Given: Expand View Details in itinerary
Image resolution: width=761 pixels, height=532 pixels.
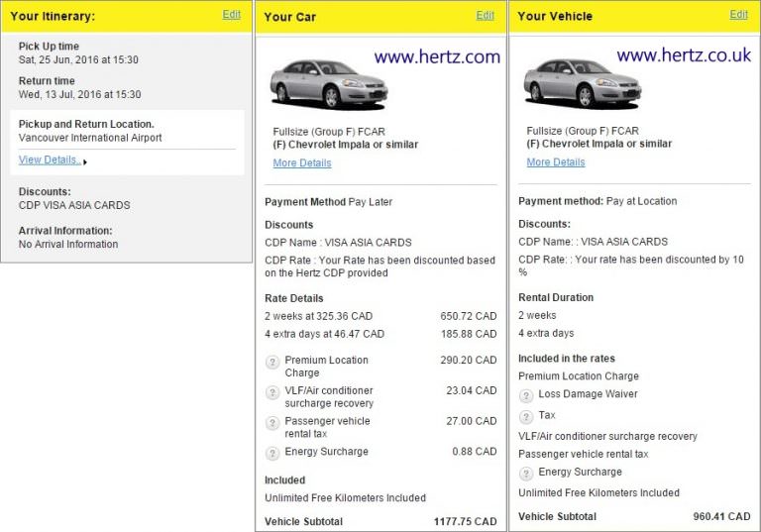Looking at the screenshot, I should point(51,160).
